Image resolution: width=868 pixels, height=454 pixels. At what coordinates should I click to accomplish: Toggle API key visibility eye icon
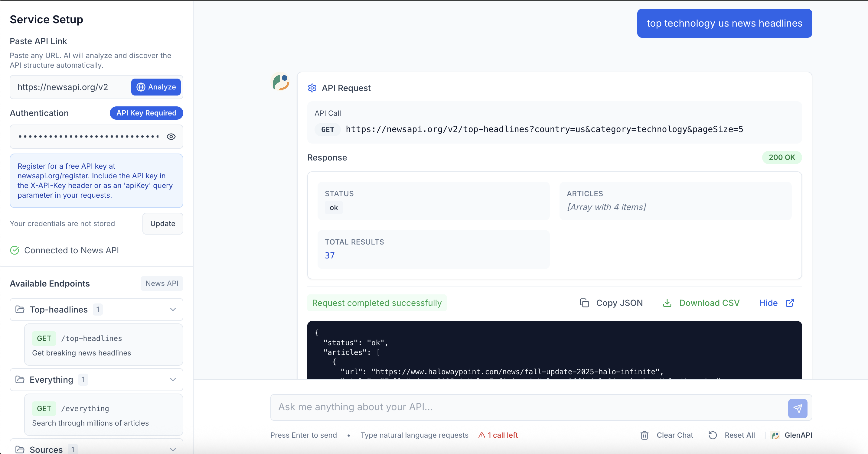[x=171, y=136]
